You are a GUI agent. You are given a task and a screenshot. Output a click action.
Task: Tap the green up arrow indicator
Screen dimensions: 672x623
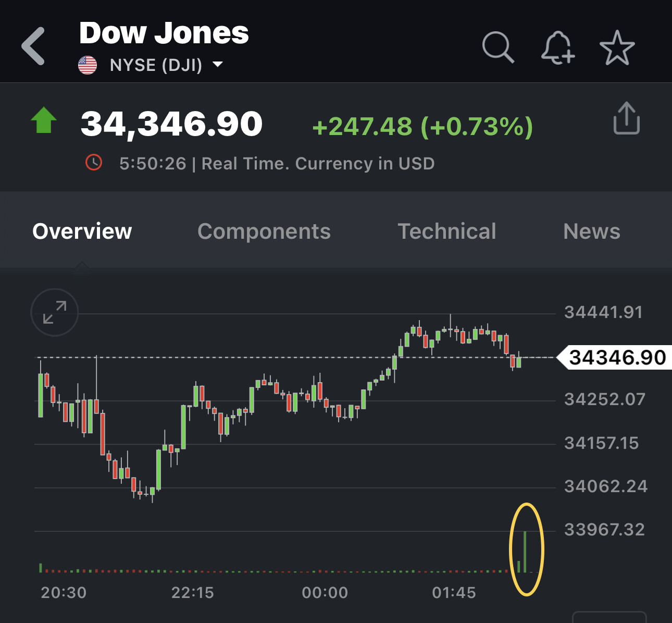[x=44, y=120]
